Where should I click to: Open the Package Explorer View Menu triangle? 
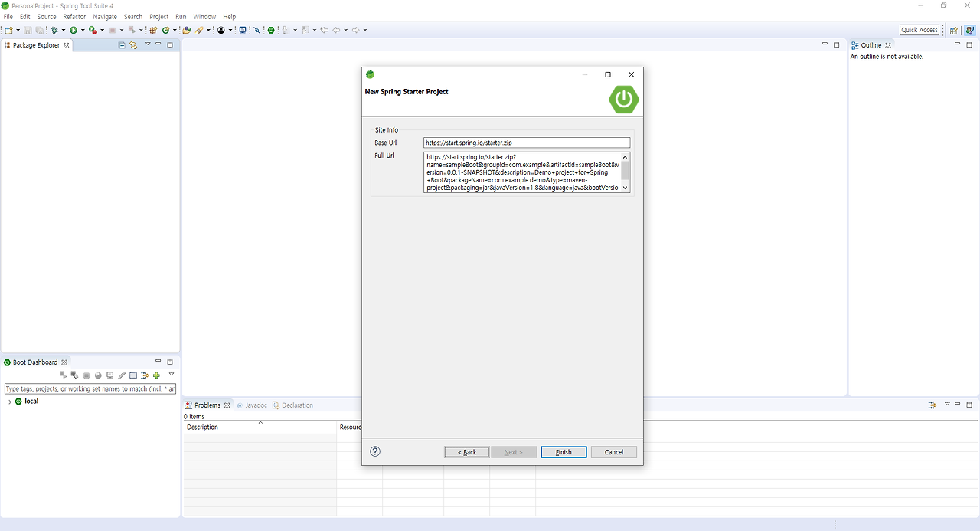(148, 44)
